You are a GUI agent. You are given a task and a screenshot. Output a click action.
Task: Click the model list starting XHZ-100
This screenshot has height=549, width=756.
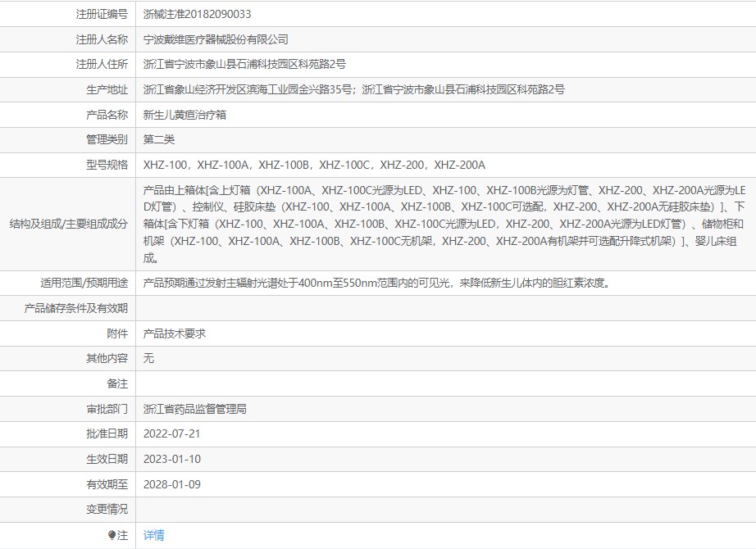point(314,165)
